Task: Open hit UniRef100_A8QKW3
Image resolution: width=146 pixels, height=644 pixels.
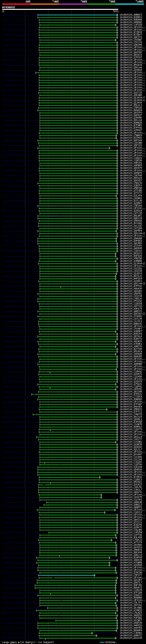Action: tap(131, 22)
